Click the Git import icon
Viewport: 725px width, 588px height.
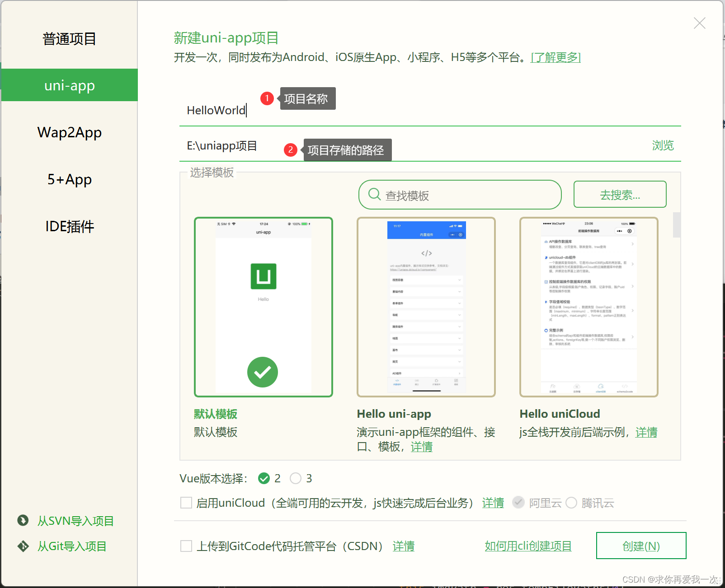pyautogui.click(x=23, y=546)
